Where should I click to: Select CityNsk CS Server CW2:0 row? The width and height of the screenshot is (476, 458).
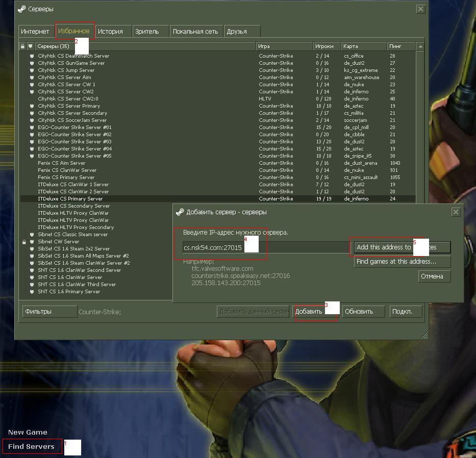tap(218, 98)
